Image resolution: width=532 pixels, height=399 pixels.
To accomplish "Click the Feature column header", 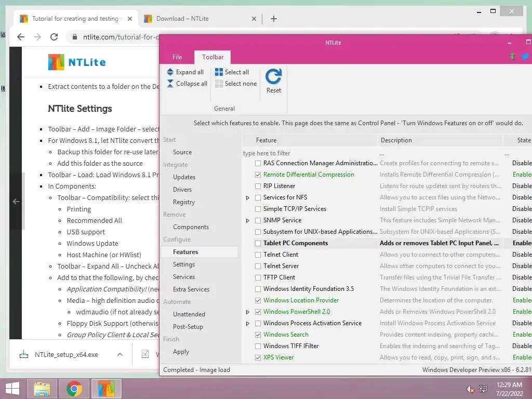I will click(x=310, y=140).
